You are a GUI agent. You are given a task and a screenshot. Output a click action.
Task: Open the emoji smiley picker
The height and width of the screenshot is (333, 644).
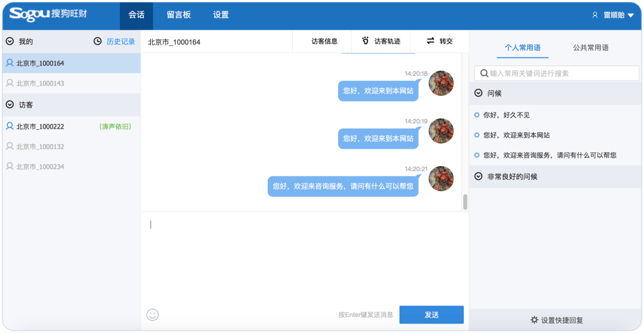tap(153, 315)
